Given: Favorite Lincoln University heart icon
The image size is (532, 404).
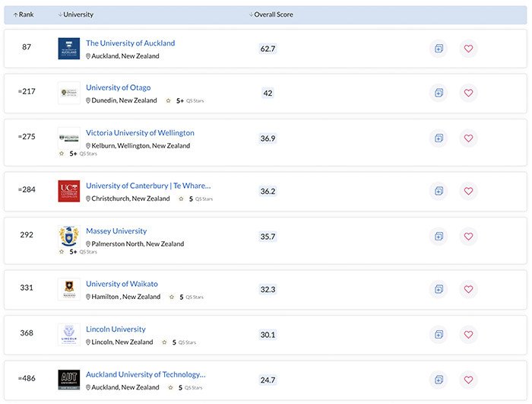Looking at the screenshot, I should tap(468, 334).
